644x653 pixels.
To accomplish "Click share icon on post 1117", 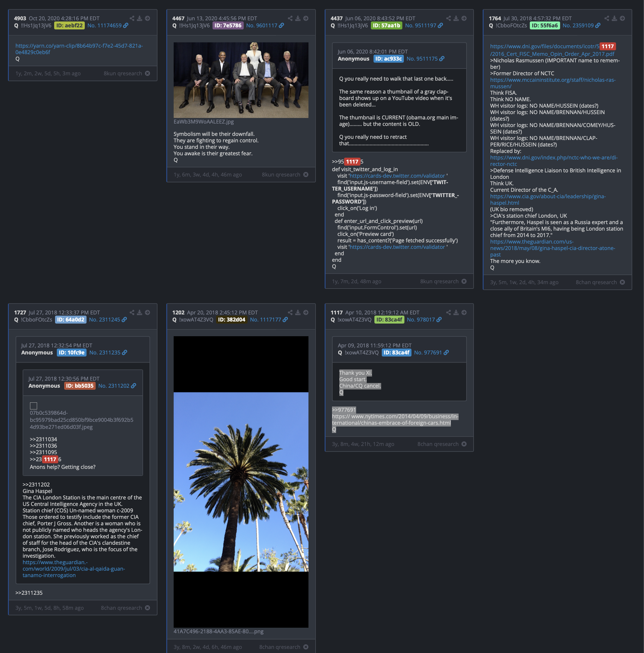I will tap(449, 312).
